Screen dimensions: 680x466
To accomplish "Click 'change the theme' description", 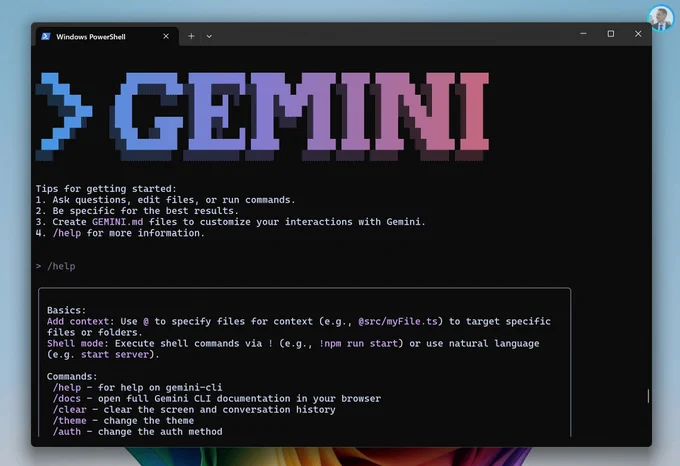I will coord(149,420).
